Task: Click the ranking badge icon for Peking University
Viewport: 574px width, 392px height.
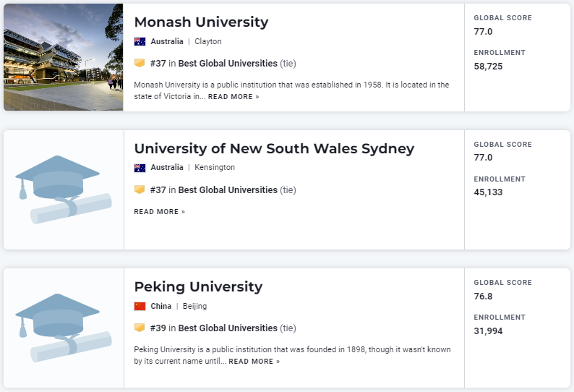Action: pyautogui.click(x=140, y=328)
